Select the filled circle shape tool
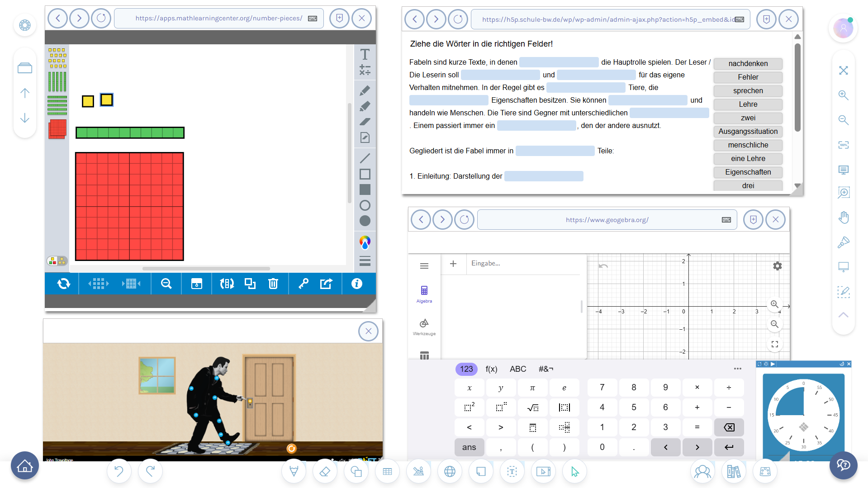The height and width of the screenshot is (488, 868). pyautogui.click(x=365, y=221)
